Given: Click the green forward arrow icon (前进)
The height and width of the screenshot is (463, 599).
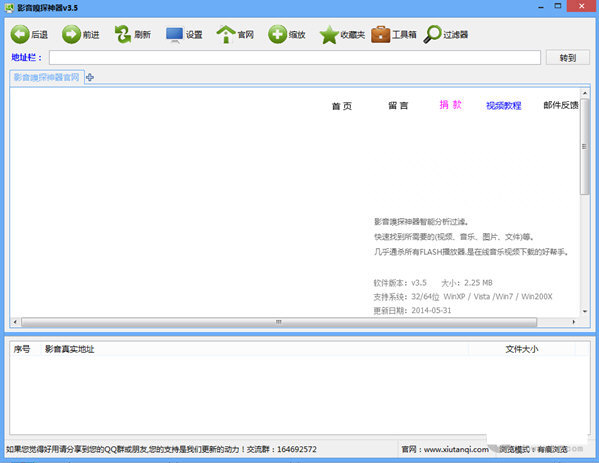Looking at the screenshot, I should pyautogui.click(x=71, y=34).
